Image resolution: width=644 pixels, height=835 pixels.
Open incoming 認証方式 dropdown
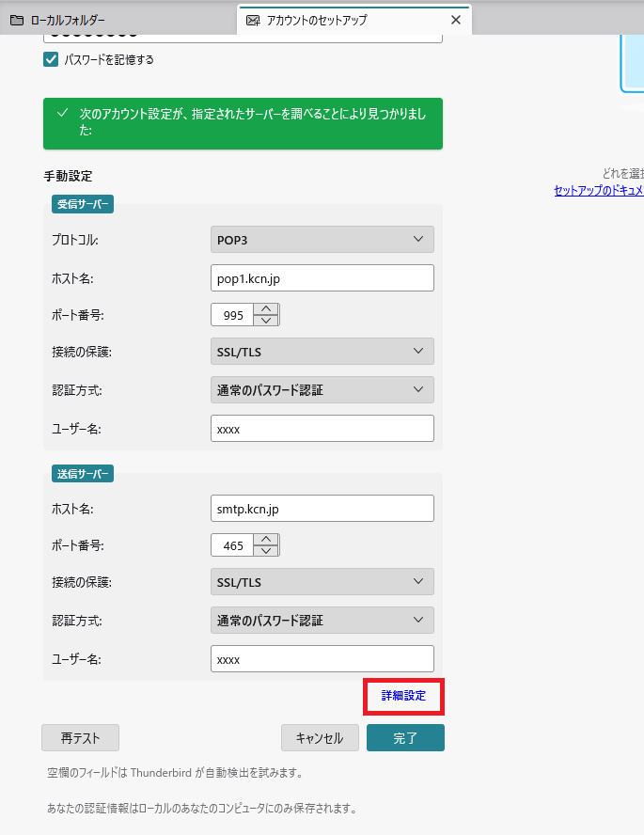322,389
